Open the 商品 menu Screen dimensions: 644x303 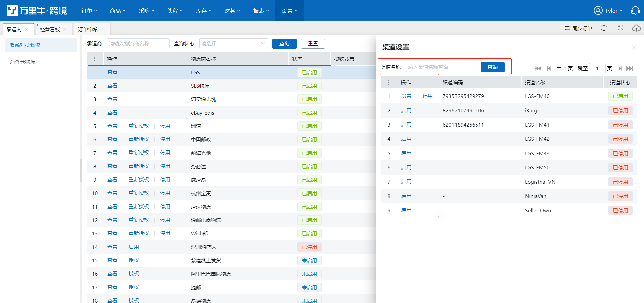point(117,11)
